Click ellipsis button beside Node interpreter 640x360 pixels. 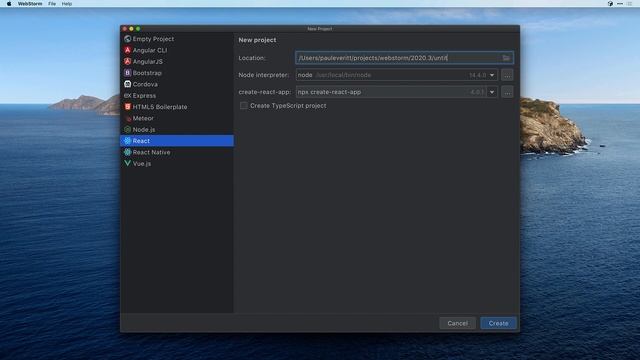pyautogui.click(x=507, y=75)
